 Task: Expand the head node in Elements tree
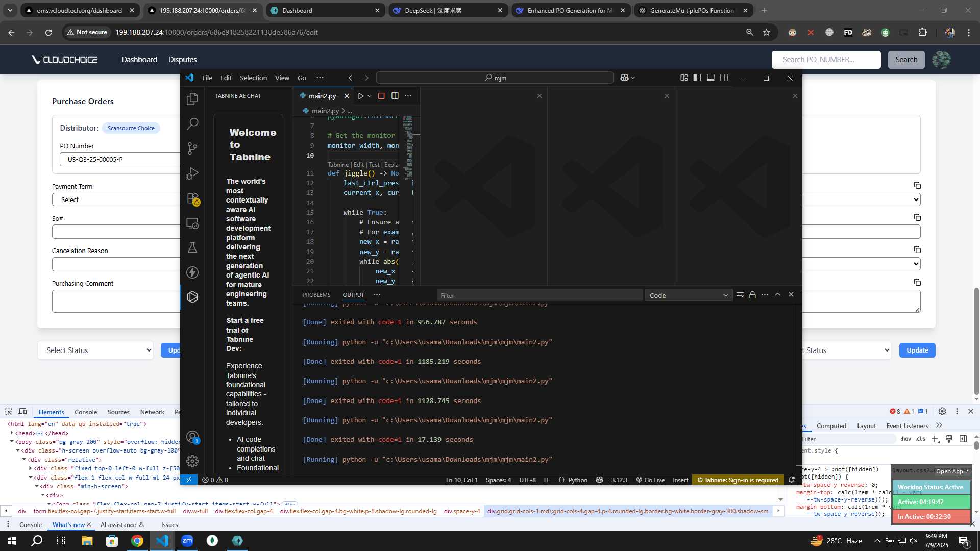[x=12, y=433]
